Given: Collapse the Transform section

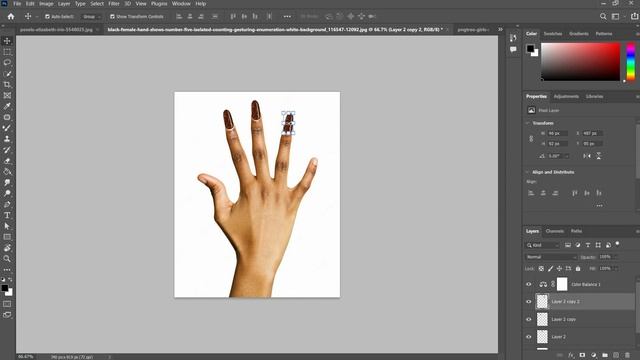Looking at the screenshot, I should pos(527,123).
